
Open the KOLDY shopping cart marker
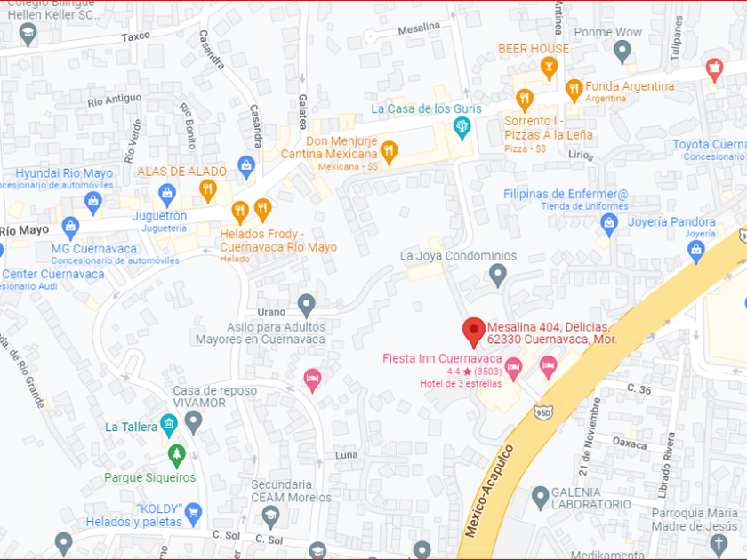(x=193, y=515)
